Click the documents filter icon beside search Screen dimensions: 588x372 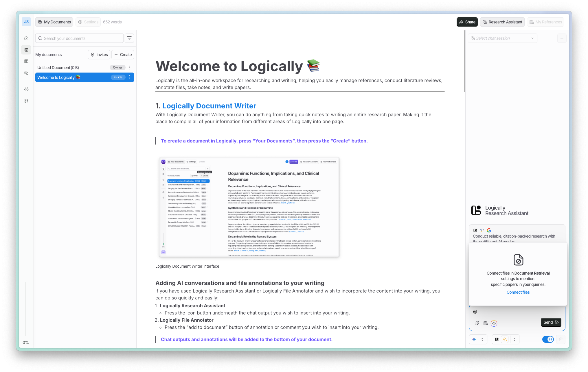tap(129, 38)
